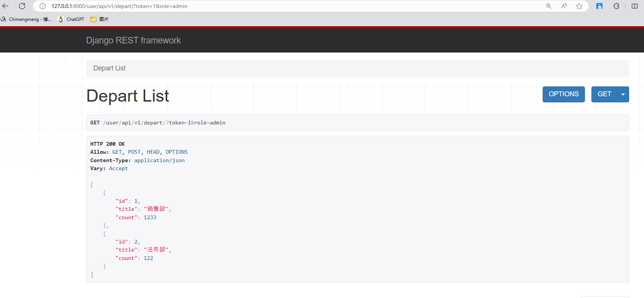Go back using the browser back arrow
The width and height of the screenshot is (644, 298).
point(5,6)
